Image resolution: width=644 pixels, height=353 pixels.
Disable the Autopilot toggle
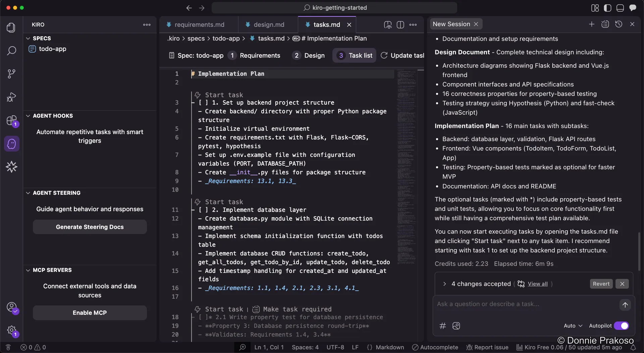pos(622,326)
